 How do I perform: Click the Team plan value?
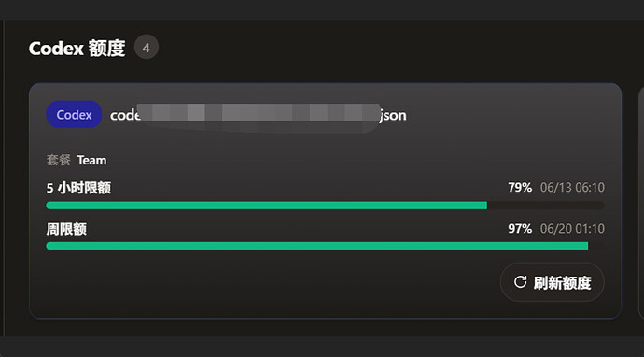91,160
